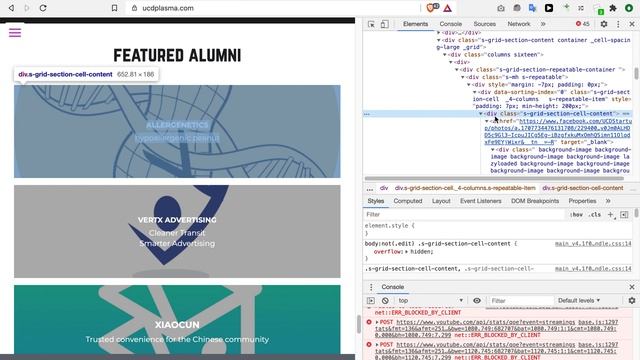Open the Computed pane

408,201
